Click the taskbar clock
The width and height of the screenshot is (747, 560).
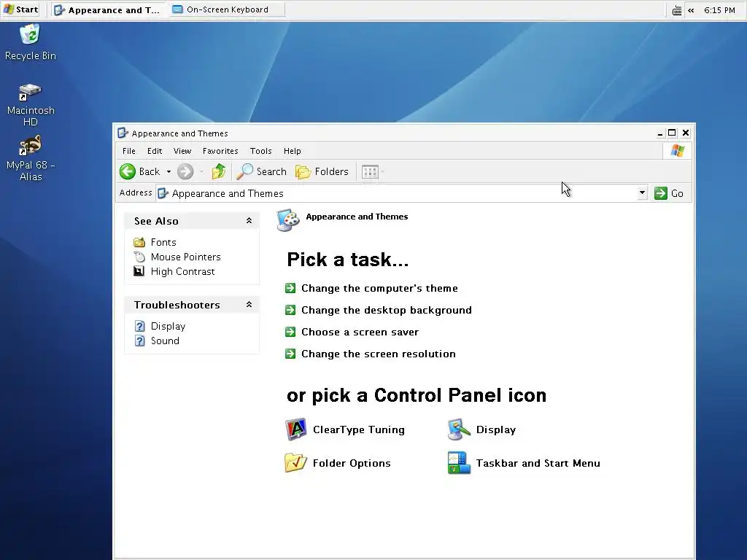tap(719, 10)
